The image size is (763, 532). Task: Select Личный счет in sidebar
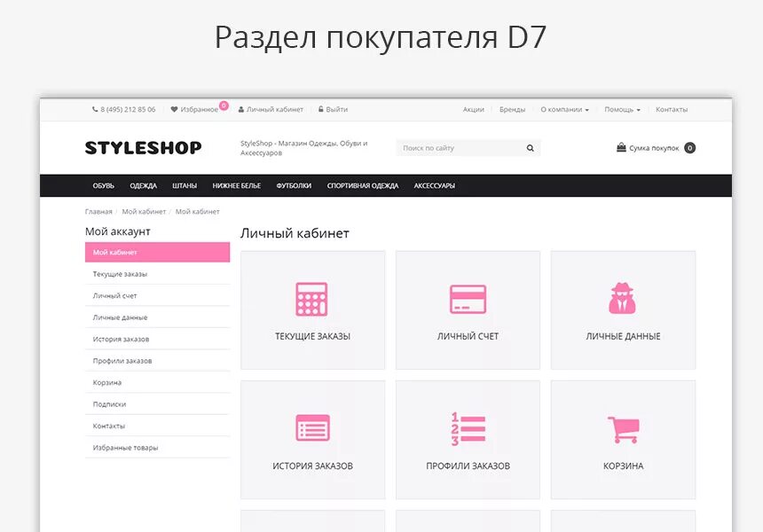pyautogui.click(x=157, y=295)
